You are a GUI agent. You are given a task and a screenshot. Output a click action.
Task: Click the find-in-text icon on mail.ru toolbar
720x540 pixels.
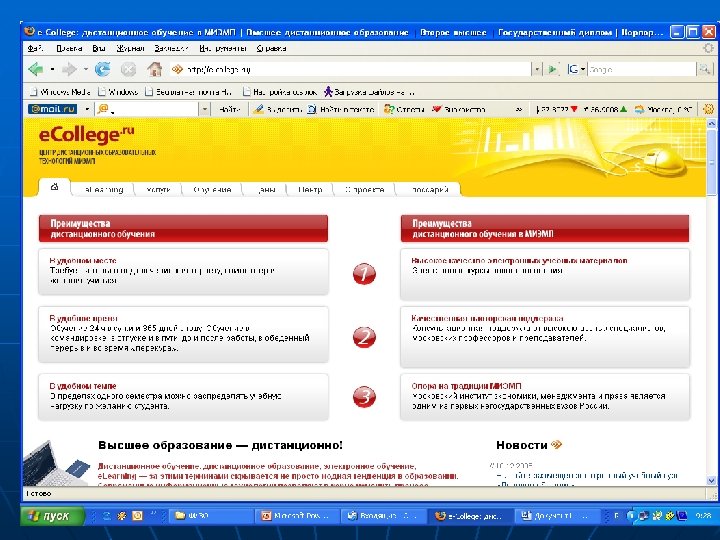point(312,109)
